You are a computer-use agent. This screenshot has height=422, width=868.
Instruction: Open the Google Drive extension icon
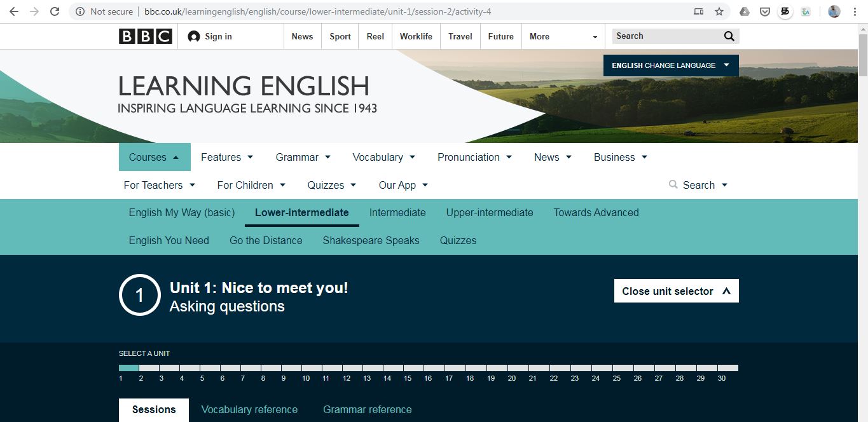pos(745,11)
